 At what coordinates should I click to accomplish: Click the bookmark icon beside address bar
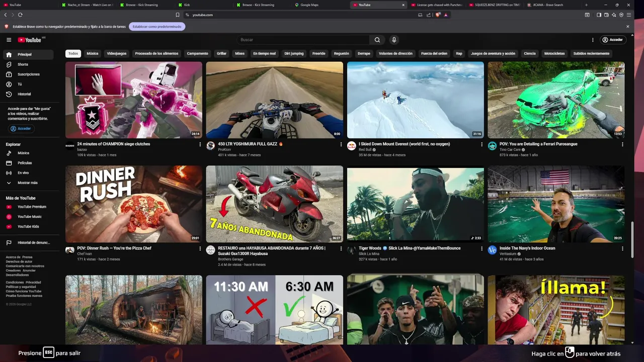point(178,15)
